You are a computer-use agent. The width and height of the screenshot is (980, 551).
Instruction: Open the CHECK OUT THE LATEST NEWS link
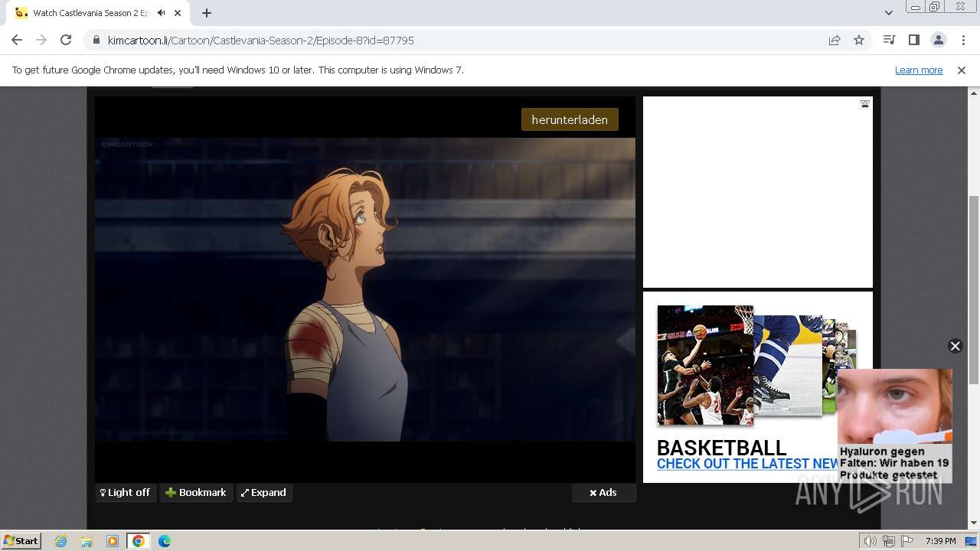click(750, 464)
